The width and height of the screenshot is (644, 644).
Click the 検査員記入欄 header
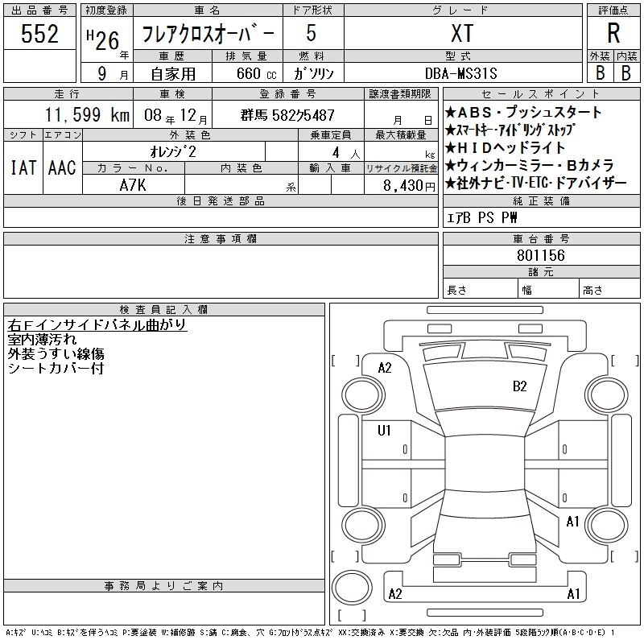[163, 309]
